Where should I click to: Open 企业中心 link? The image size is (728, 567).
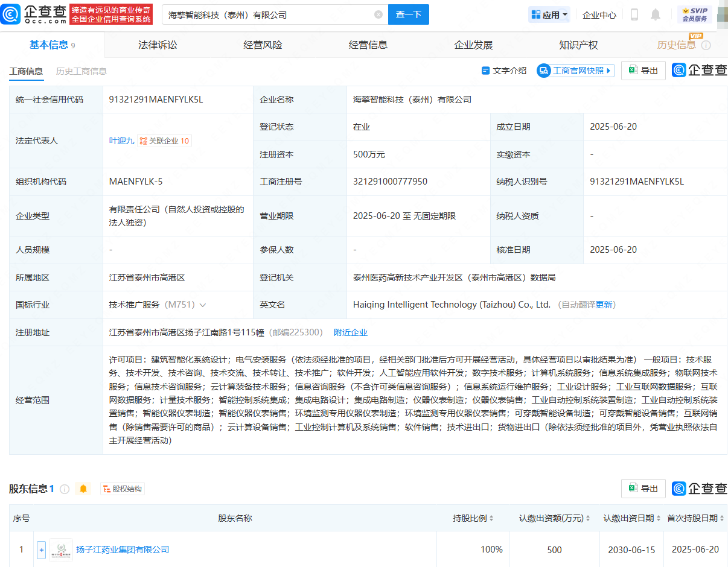[x=599, y=15]
